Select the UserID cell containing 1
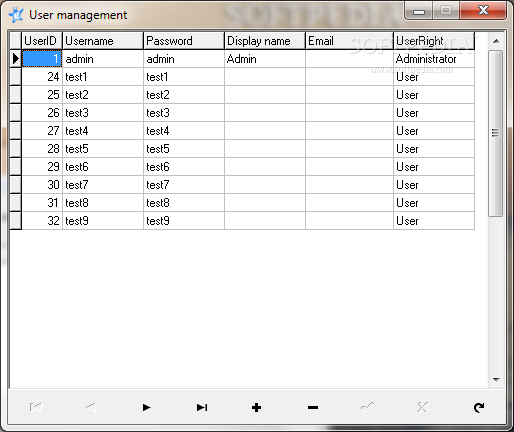Image resolution: width=514 pixels, height=432 pixels. 42,59
